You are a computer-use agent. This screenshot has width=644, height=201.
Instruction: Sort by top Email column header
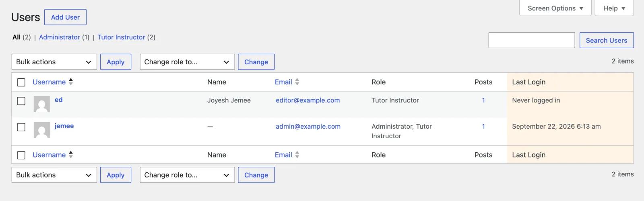click(x=283, y=82)
